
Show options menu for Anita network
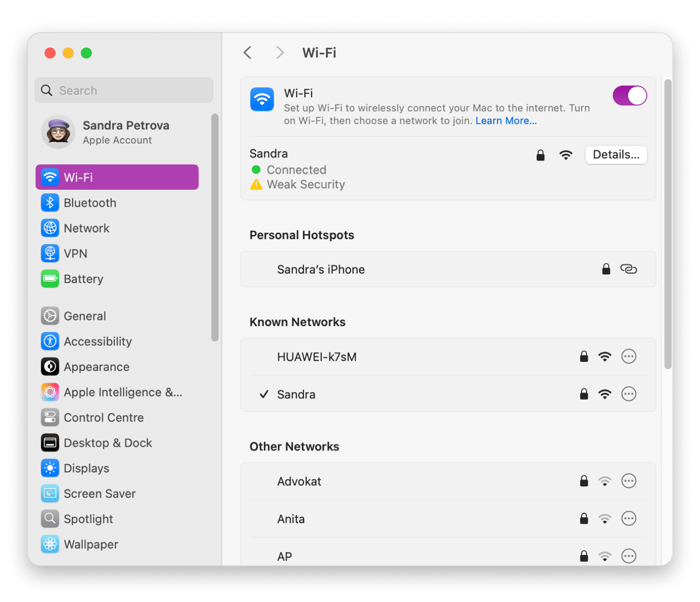click(628, 519)
